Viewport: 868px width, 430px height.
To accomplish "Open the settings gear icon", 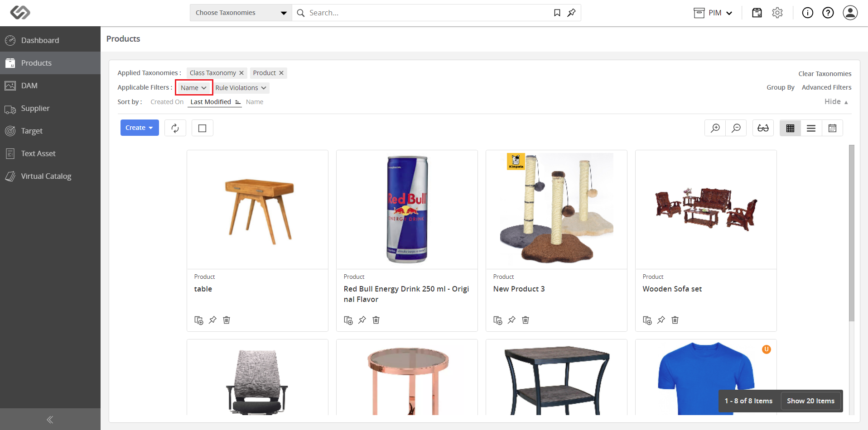I will (x=777, y=13).
